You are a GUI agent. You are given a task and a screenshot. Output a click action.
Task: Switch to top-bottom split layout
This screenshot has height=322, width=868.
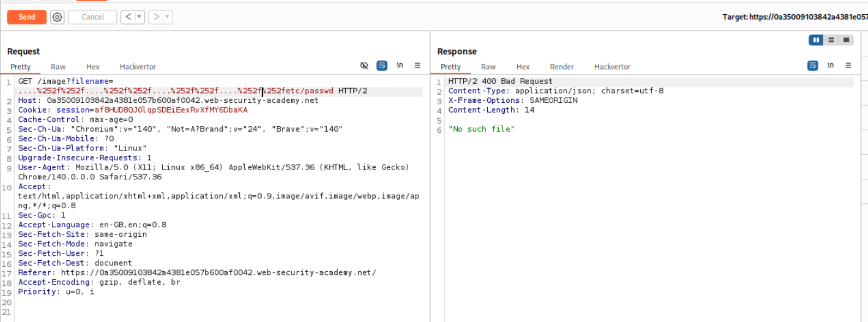(x=831, y=40)
